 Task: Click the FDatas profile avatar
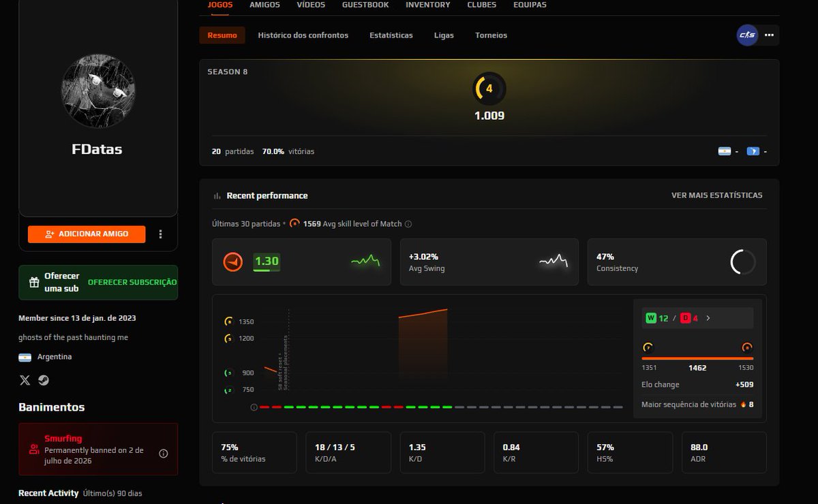(98, 91)
